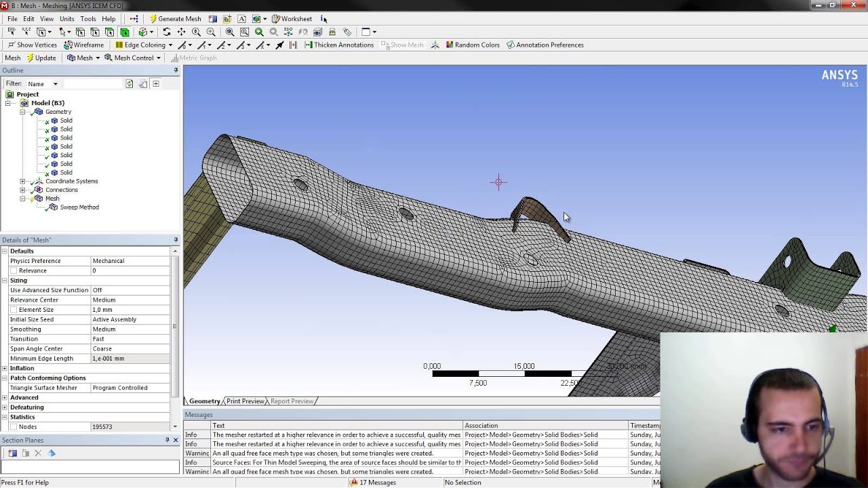Image resolution: width=868 pixels, height=488 pixels.
Task: Open the File menu
Action: coord(12,19)
